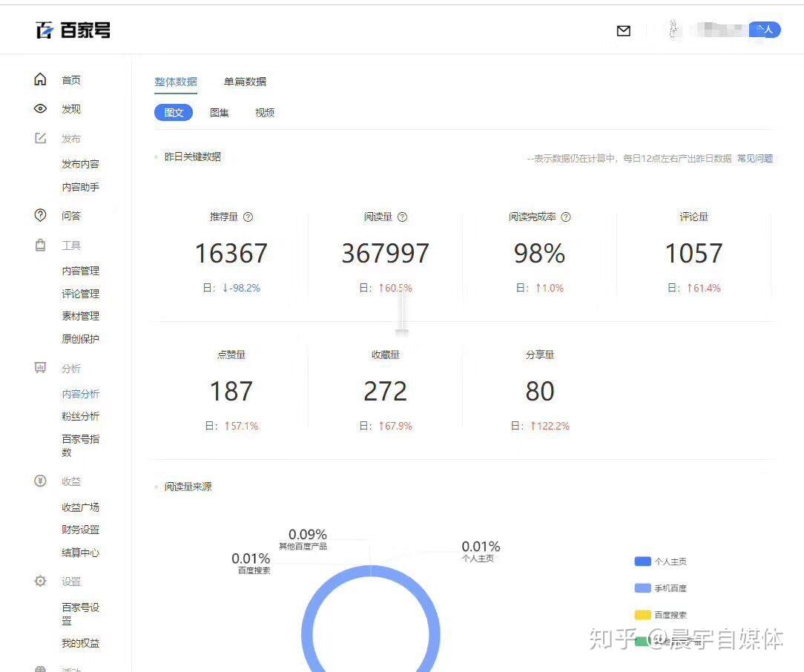The width and height of the screenshot is (804, 672).
Task: Open the 常见问题 link
Action: [x=755, y=159]
